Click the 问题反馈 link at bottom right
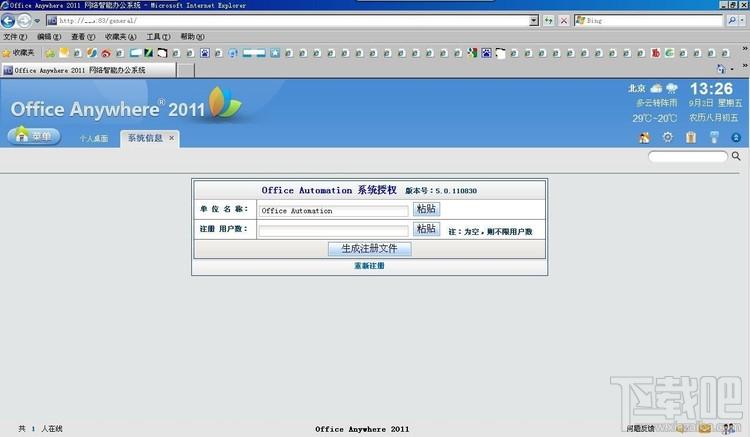Viewport: 750px width, 437px height. 640,428
